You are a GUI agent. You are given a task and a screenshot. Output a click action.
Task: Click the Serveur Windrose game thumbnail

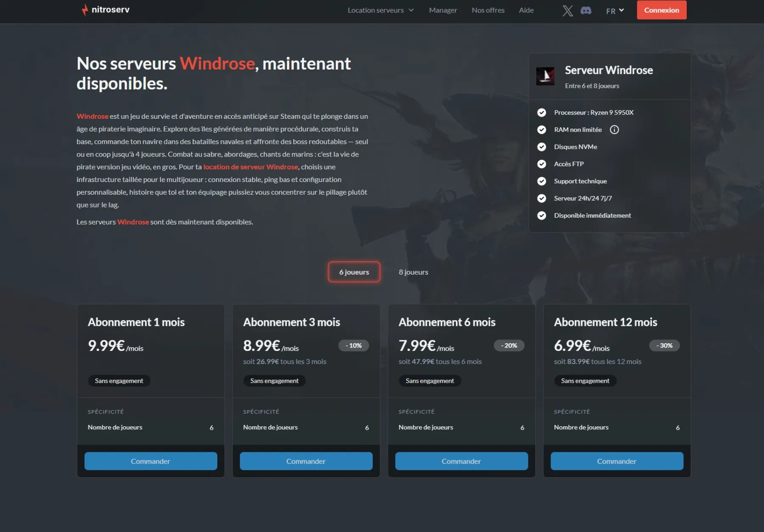point(545,76)
